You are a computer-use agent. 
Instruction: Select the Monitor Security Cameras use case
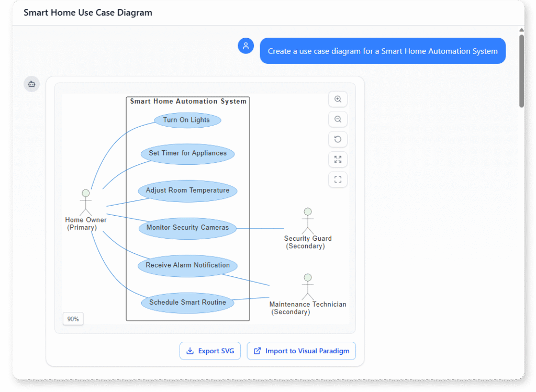point(187,228)
